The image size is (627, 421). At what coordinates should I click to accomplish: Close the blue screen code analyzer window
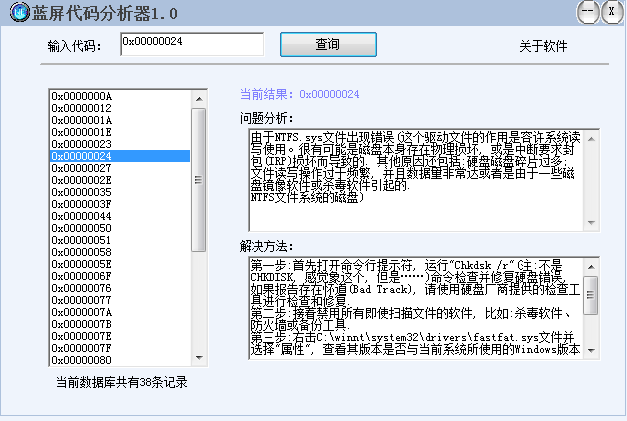coord(610,11)
